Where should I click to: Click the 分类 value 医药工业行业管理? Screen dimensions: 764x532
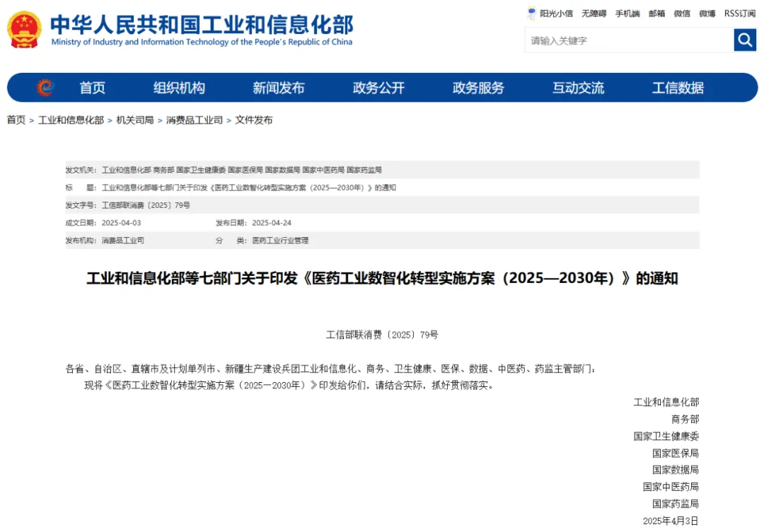(280, 241)
